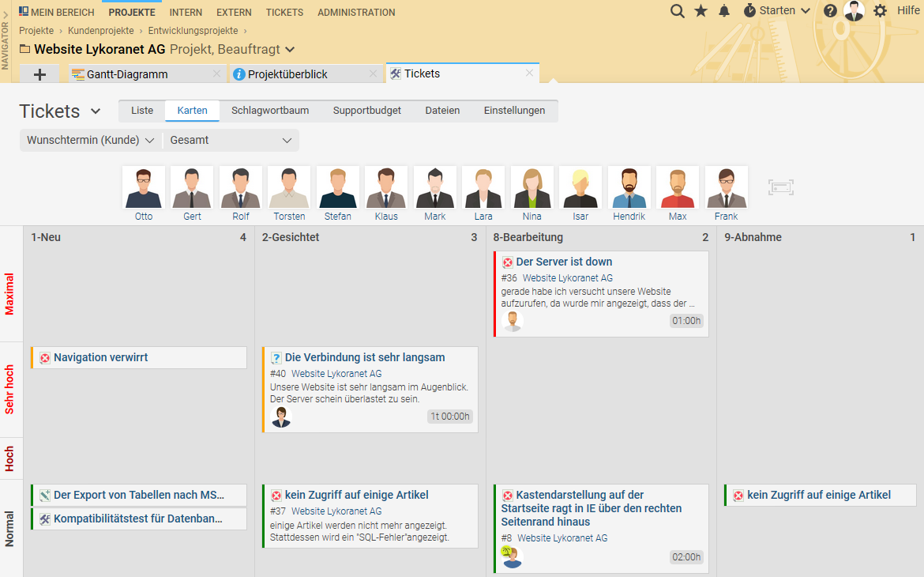Image resolution: width=924 pixels, height=577 pixels.
Task: Click assignee avatar on ticket #8
Action: (x=512, y=557)
